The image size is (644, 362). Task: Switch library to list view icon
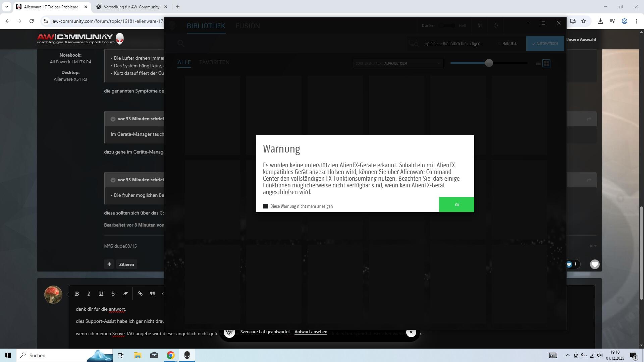[x=538, y=63]
